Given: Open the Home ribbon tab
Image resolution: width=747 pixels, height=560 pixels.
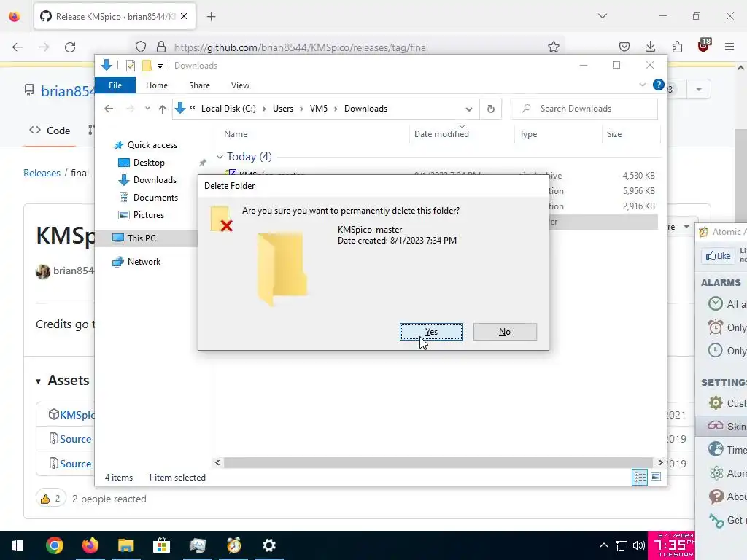Looking at the screenshot, I should 157,85.
